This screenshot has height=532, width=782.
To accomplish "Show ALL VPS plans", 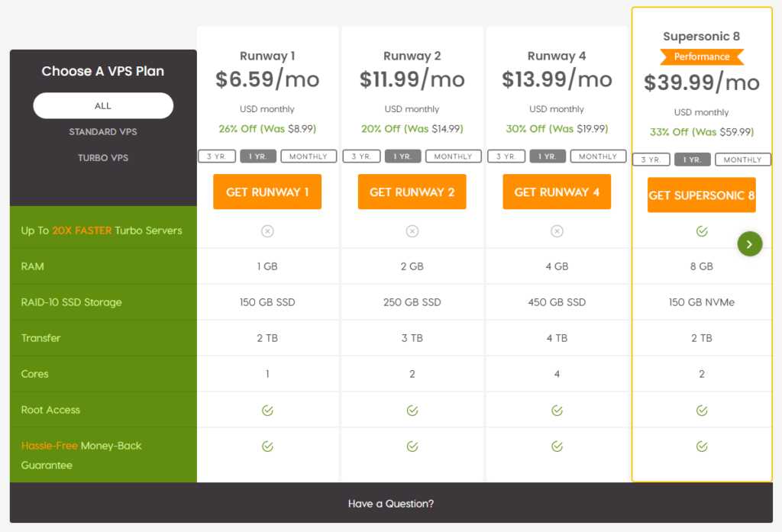I will click(x=103, y=105).
